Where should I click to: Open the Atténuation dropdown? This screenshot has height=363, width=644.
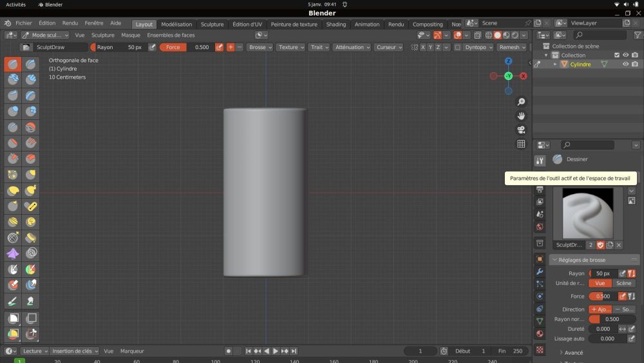point(352,47)
